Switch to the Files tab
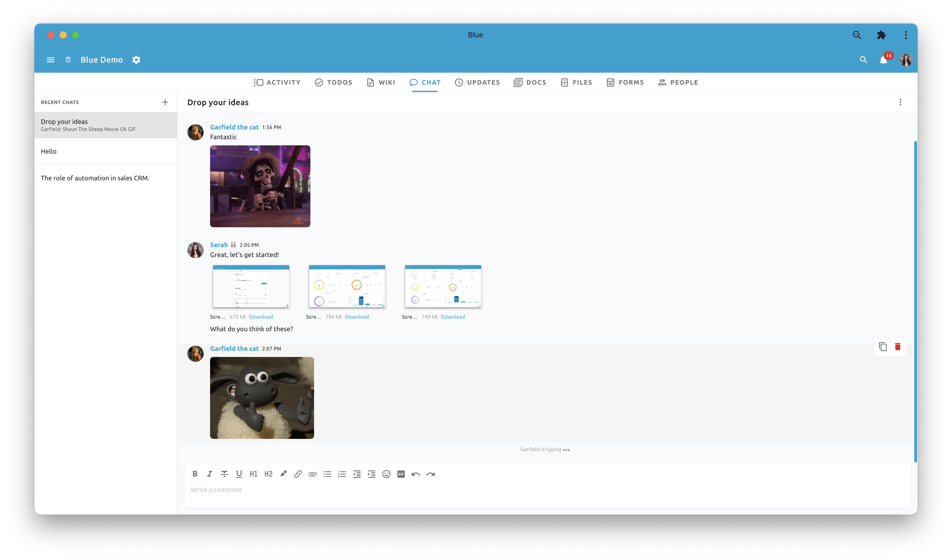 coord(576,82)
